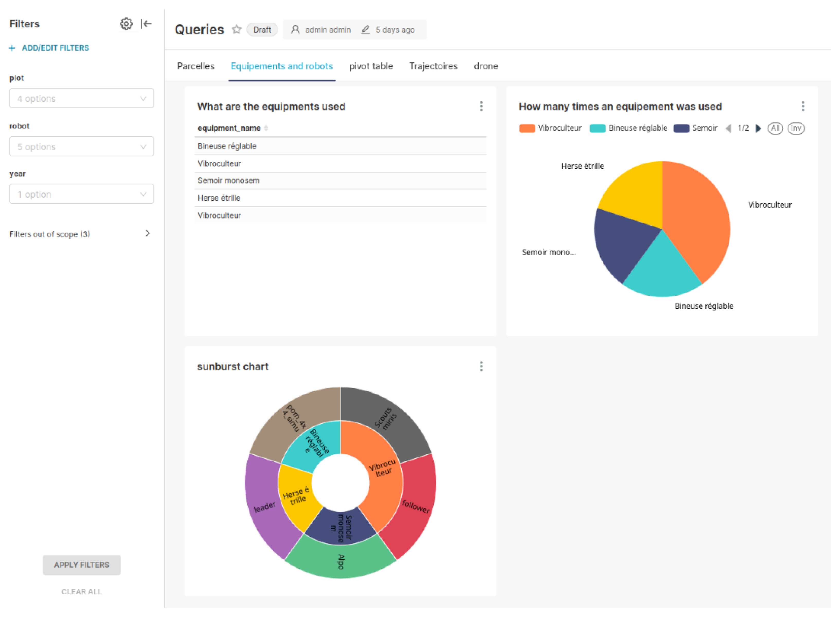The height and width of the screenshot is (617, 840).
Task: Collapse the Filters sidebar panel
Action: (x=146, y=24)
